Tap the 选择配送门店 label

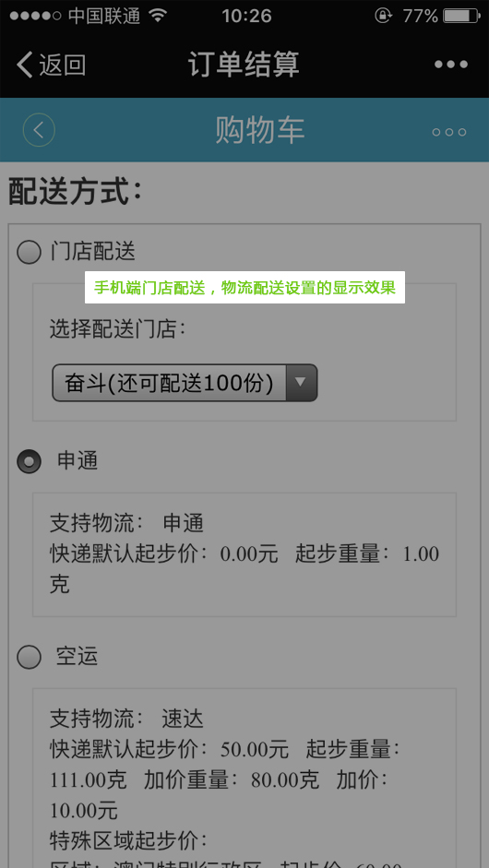[117, 330]
